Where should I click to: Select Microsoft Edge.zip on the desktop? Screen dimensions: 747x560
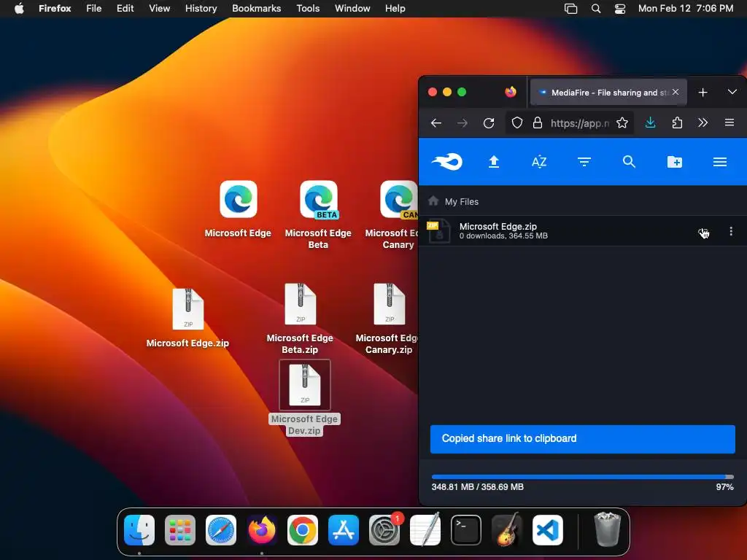pos(187,309)
